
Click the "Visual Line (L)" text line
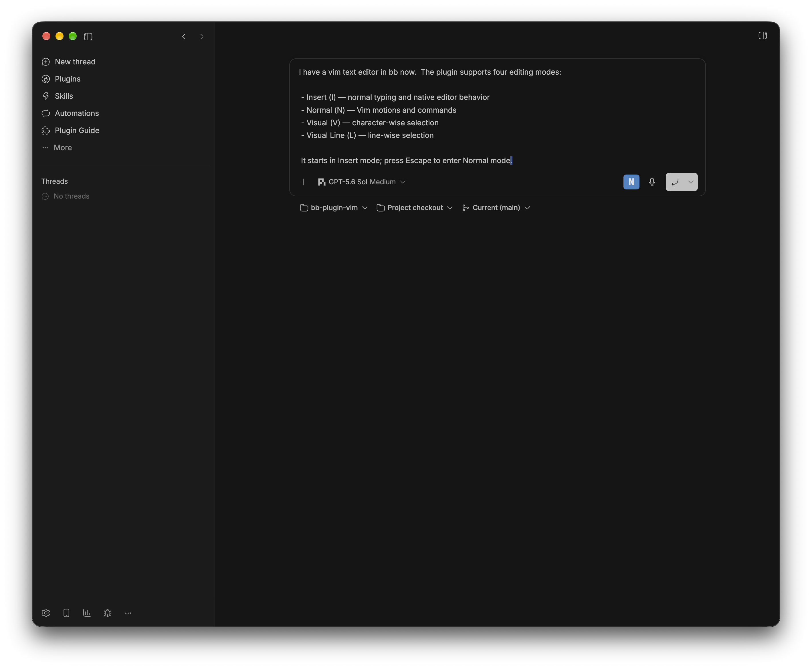[x=367, y=135]
